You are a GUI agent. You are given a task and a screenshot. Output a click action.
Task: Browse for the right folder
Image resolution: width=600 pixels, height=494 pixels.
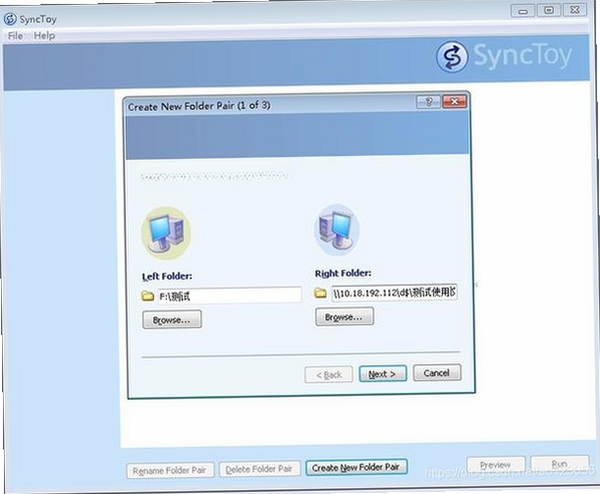[x=344, y=317]
